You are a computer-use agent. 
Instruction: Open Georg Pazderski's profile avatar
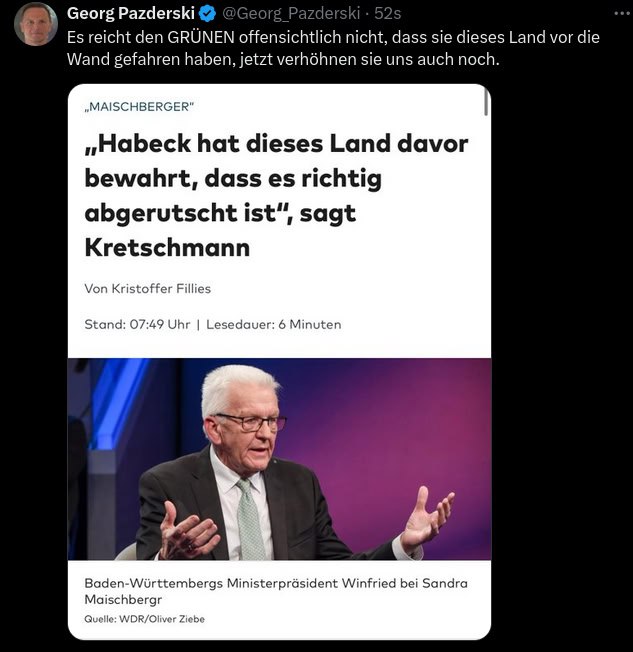pyautogui.click(x=36, y=24)
